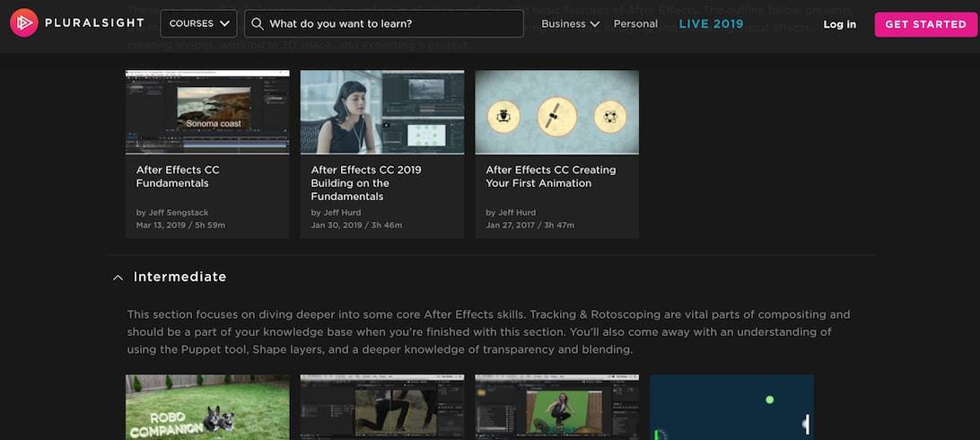Click the 'After Effects CC Fundamentals' course title

click(178, 176)
